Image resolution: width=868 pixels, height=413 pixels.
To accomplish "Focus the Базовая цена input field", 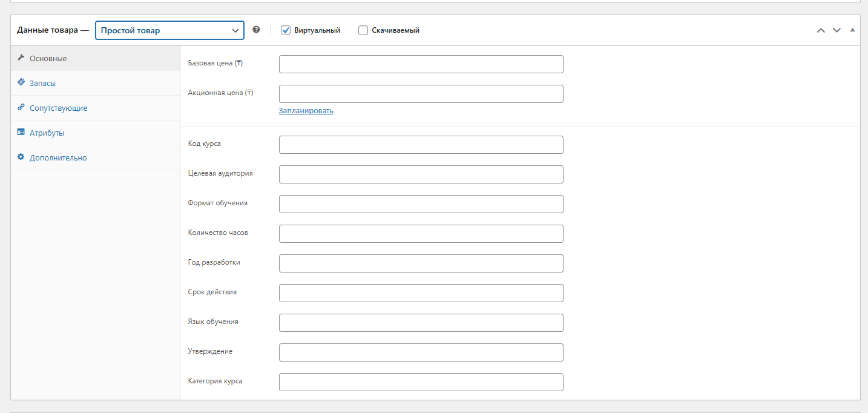I will 421,64.
